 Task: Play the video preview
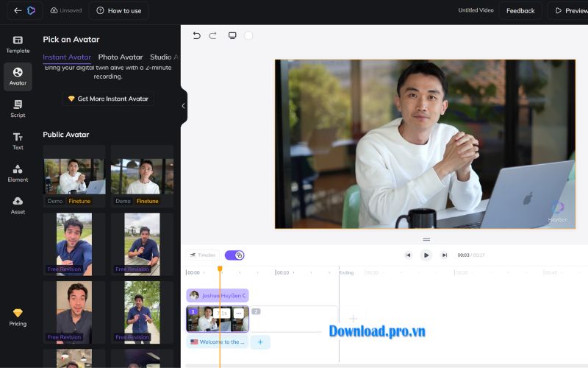pyautogui.click(x=426, y=255)
